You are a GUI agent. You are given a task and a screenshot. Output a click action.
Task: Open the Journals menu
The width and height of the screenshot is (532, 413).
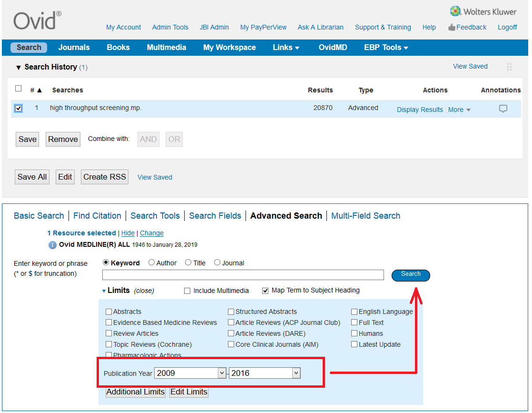coord(74,48)
